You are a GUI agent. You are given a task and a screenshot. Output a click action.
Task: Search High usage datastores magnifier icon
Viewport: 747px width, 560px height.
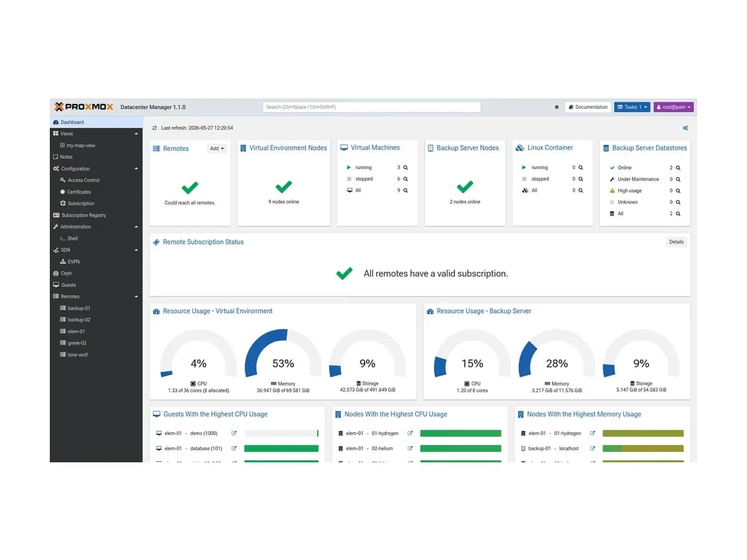coord(678,191)
